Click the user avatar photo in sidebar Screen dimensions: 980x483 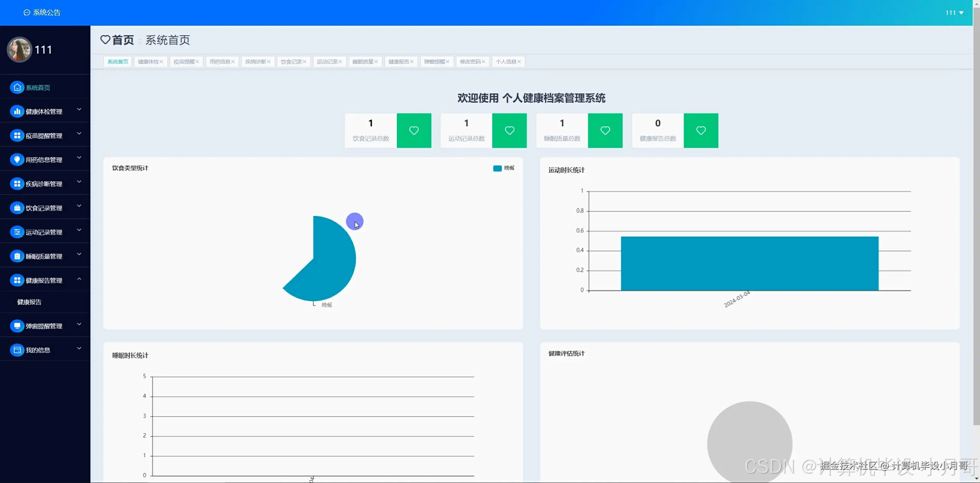pos(19,50)
